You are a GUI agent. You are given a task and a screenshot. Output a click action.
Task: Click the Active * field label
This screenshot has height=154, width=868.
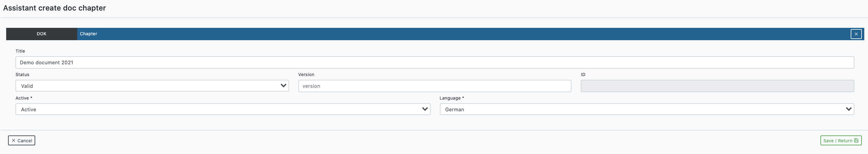[24, 98]
